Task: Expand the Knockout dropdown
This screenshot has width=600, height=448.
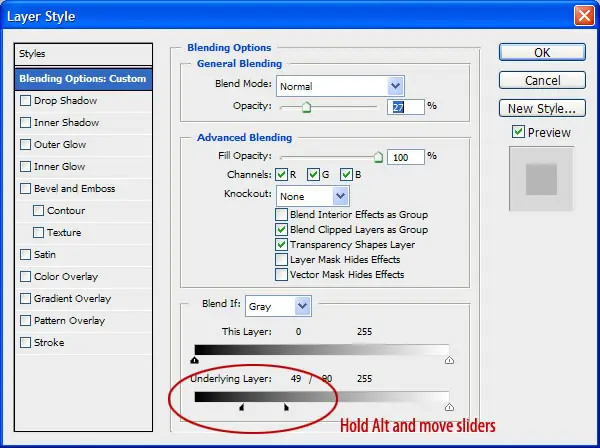Action: [x=313, y=196]
